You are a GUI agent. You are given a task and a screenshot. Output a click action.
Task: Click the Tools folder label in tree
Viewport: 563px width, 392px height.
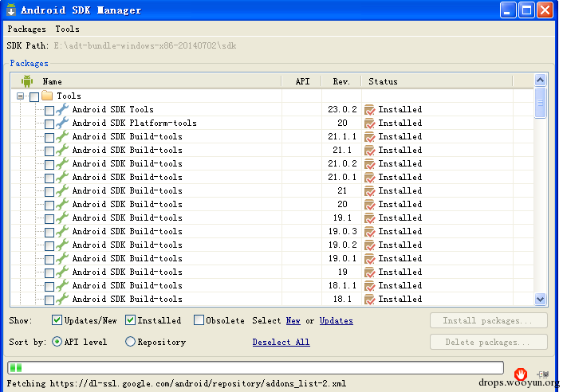tap(69, 96)
